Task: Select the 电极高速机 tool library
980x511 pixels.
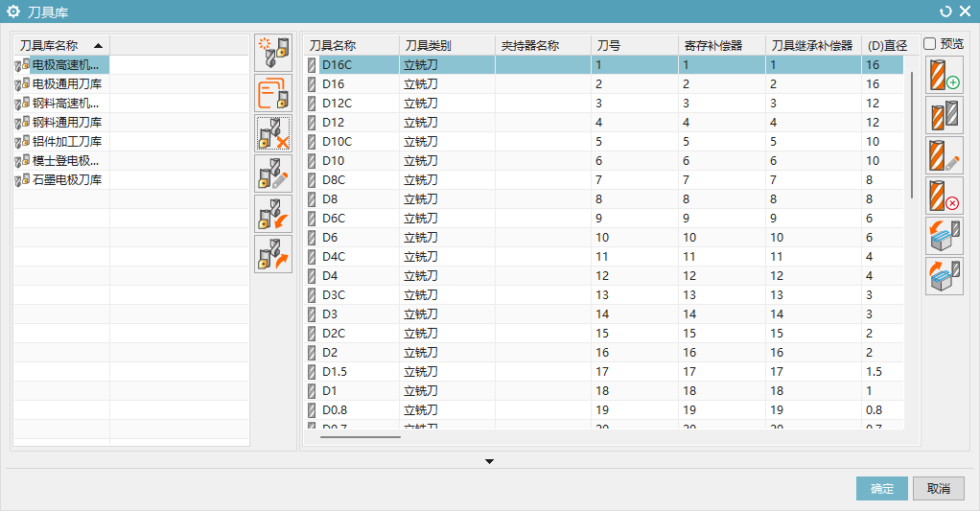Action: tap(62, 65)
